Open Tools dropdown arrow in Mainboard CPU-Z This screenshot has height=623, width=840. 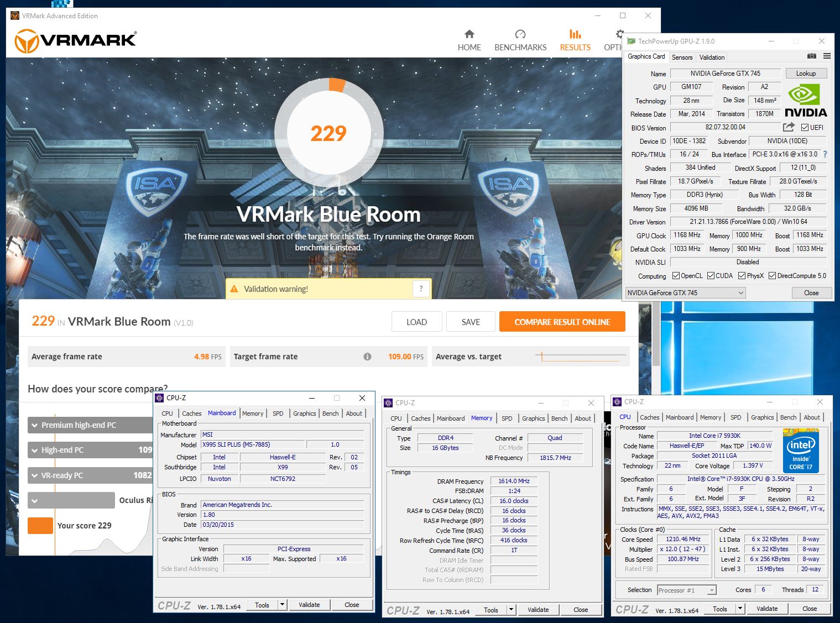coord(282,605)
